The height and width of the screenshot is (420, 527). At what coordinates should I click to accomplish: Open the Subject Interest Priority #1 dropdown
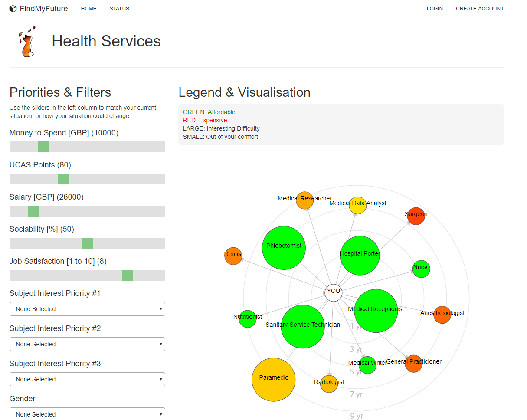[x=87, y=308]
